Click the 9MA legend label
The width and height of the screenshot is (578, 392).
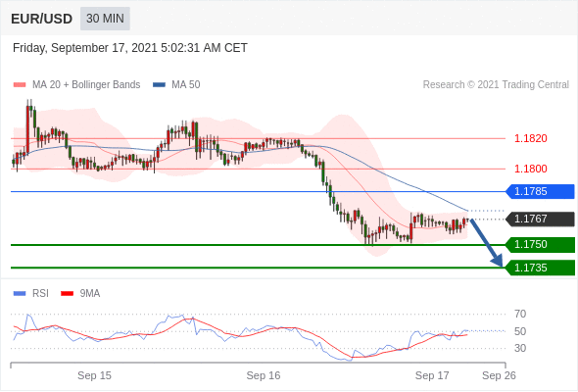coord(90,294)
